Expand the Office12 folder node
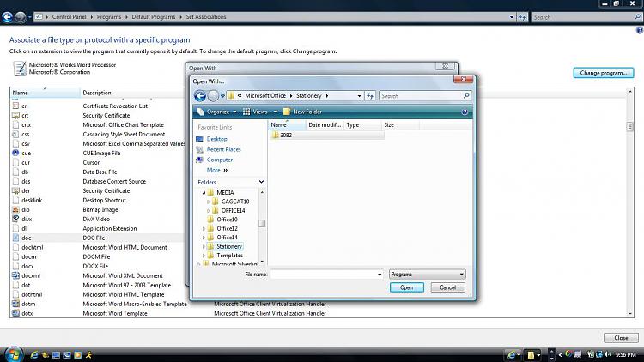The image size is (644, 362). 204,229
